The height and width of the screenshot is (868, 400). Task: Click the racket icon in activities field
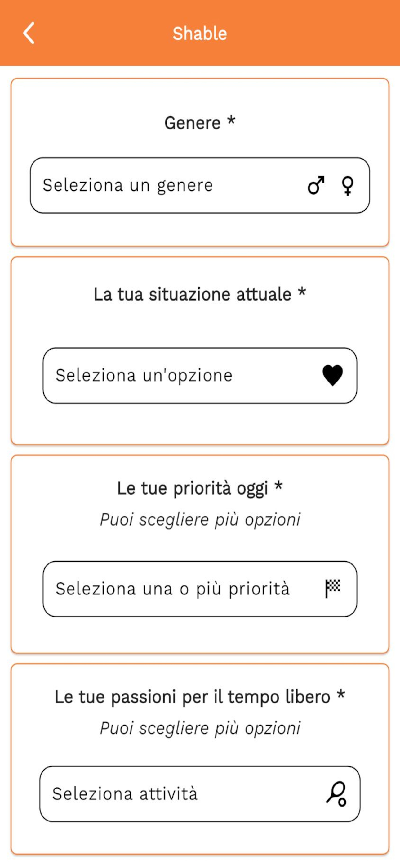[336, 794]
